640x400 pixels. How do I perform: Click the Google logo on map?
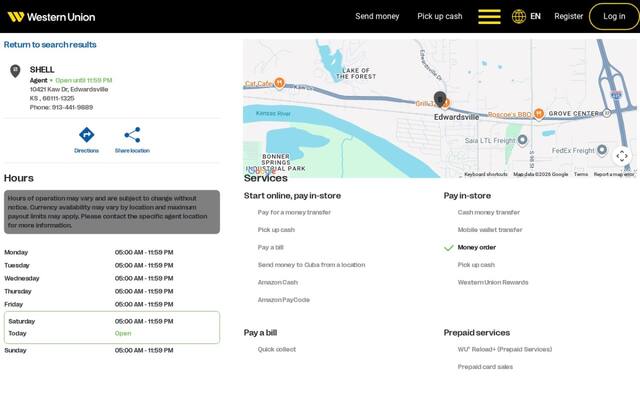[x=261, y=171]
